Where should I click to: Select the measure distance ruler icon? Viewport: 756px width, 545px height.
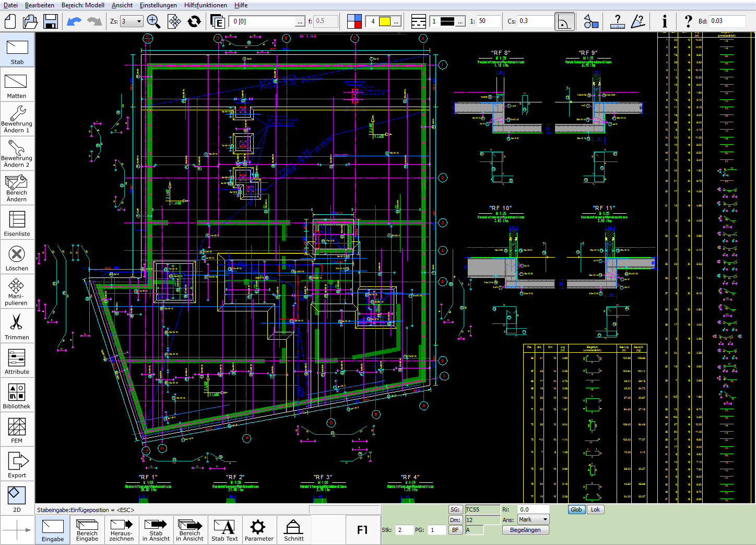(617, 21)
